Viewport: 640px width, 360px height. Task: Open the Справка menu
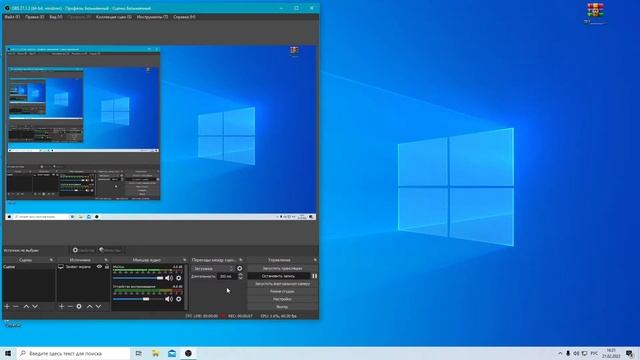click(x=184, y=17)
